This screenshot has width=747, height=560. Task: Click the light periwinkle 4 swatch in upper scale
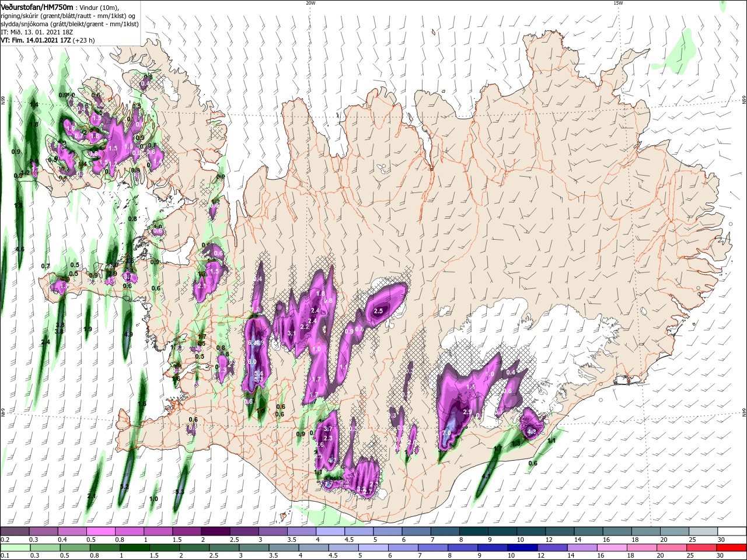[329, 531]
